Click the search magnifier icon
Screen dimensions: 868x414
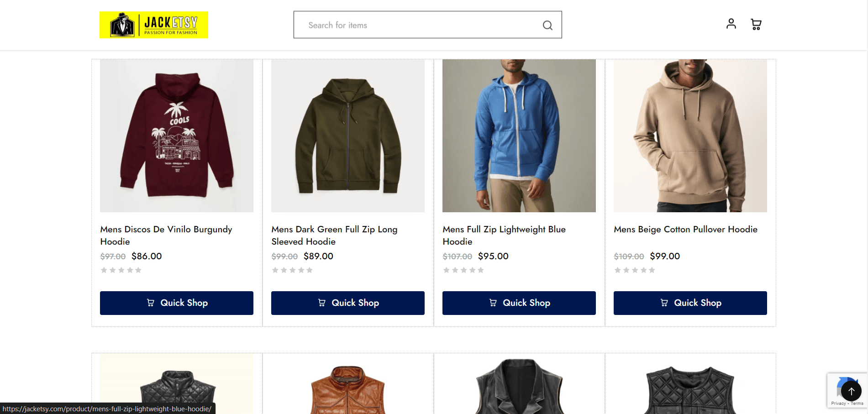click(547, 25)
